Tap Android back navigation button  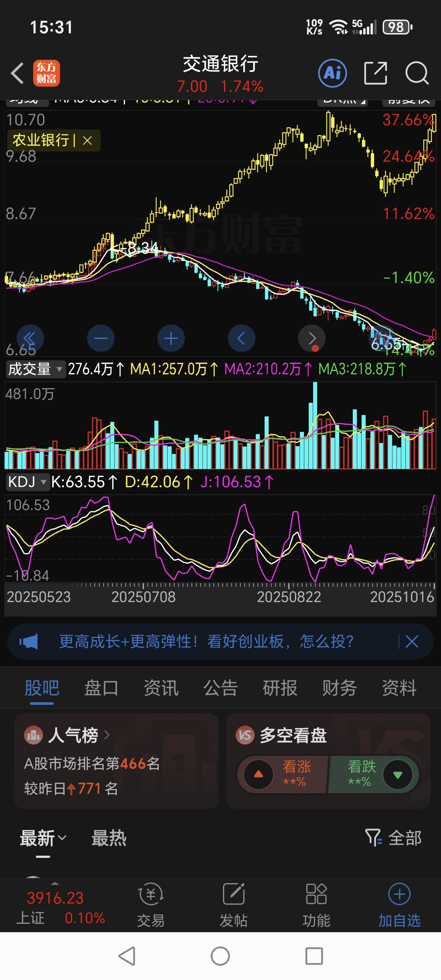128,956
